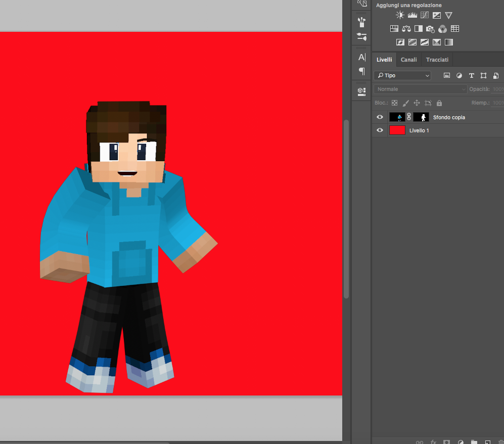Add a Vibrance adjustment
The height and width of the screenshot is (444, 504).
pyautogui.click(x=449, y=15)
